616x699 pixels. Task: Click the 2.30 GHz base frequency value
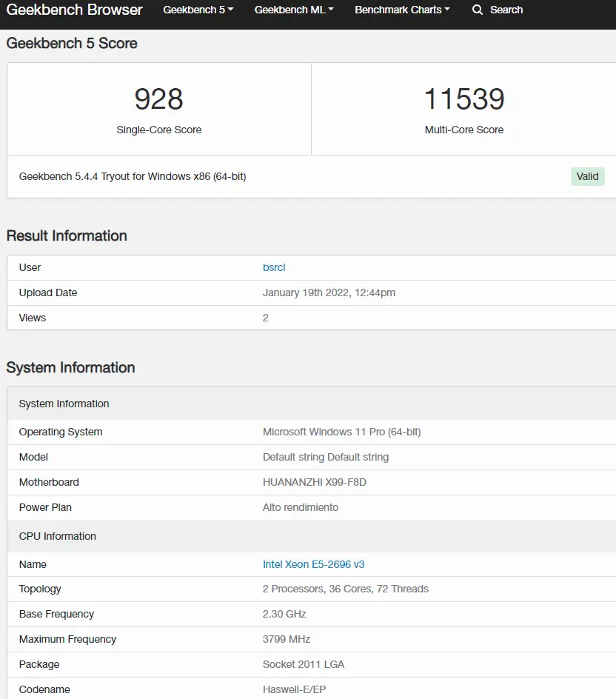[x=284, y=615]
